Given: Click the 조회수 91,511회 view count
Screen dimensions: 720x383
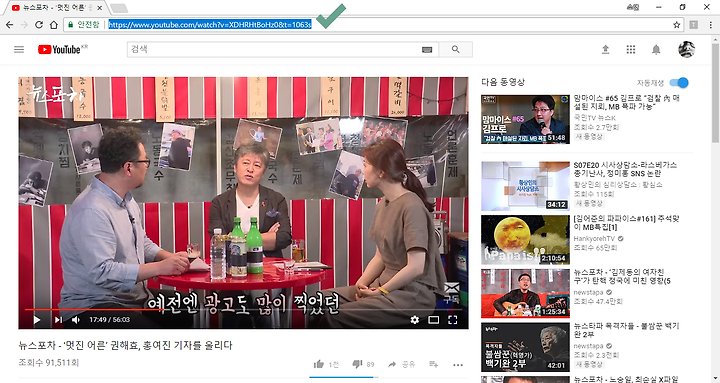Looking at the screenshot, I should point(49,363).
